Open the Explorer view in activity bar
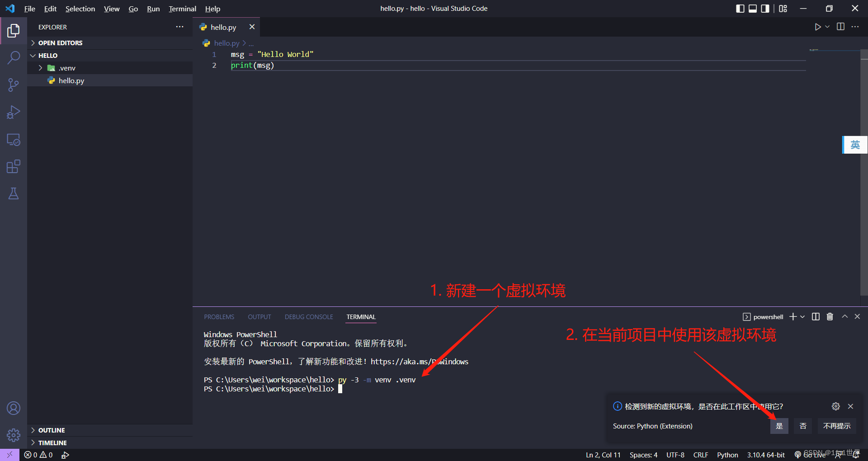This screenshot has height=461, width=868. coord(14,31)
